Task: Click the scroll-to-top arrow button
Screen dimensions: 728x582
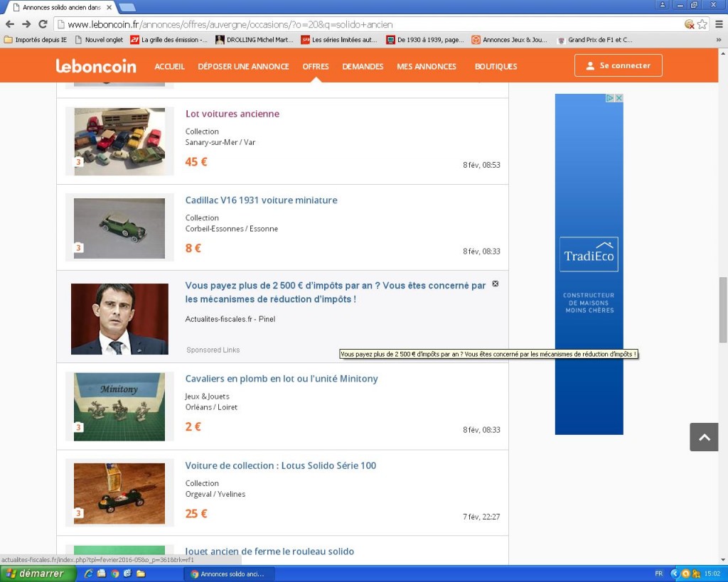Action: [704, 437]
